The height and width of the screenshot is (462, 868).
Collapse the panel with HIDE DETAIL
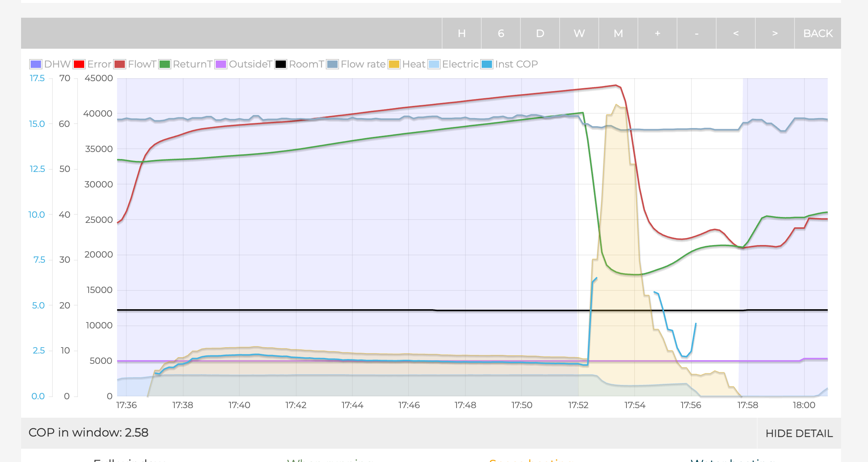click(799, 433)
